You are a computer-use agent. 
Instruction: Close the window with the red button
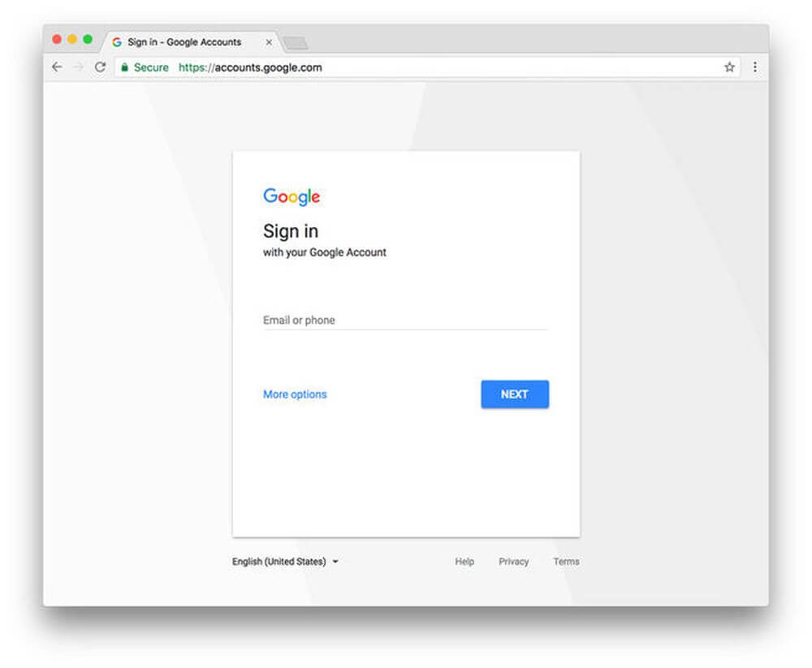(x=57, y=39)
